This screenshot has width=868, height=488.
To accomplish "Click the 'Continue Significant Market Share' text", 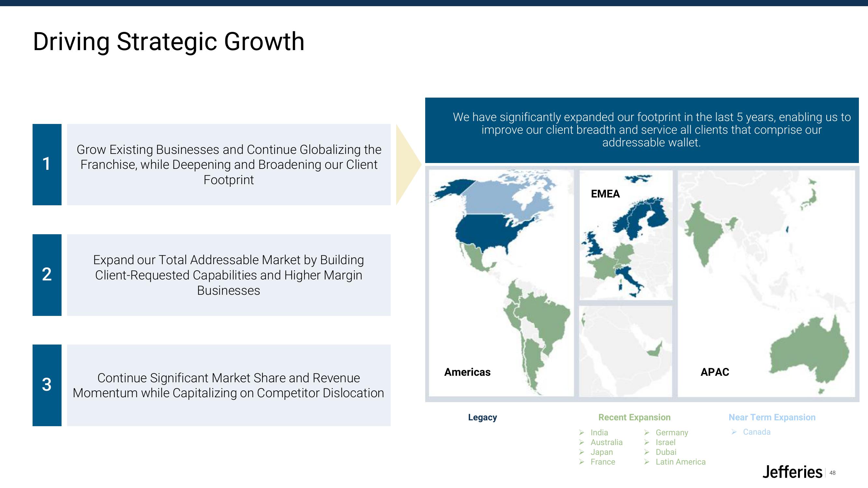I will [229, 385].
